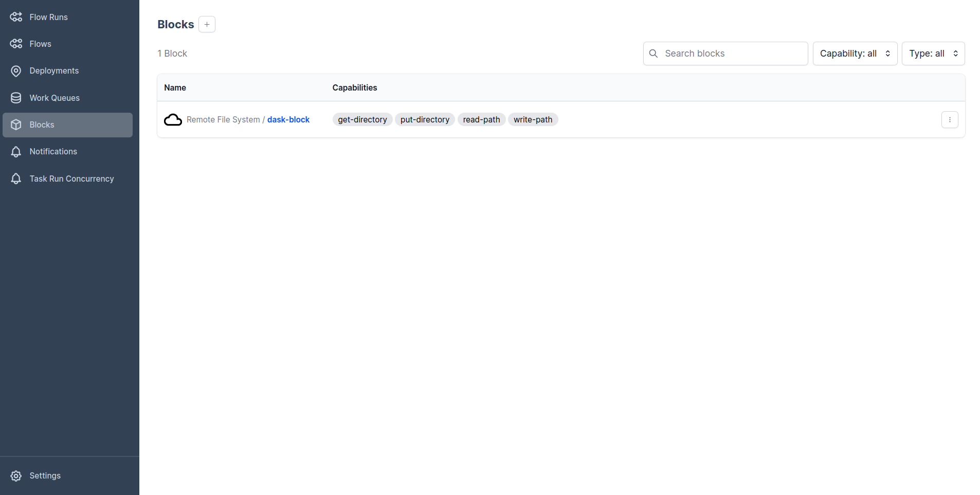Expand the Capability filter dropdown
This screenshot has width=980, height=495.
pyautogui.click(x=855, y=54)
